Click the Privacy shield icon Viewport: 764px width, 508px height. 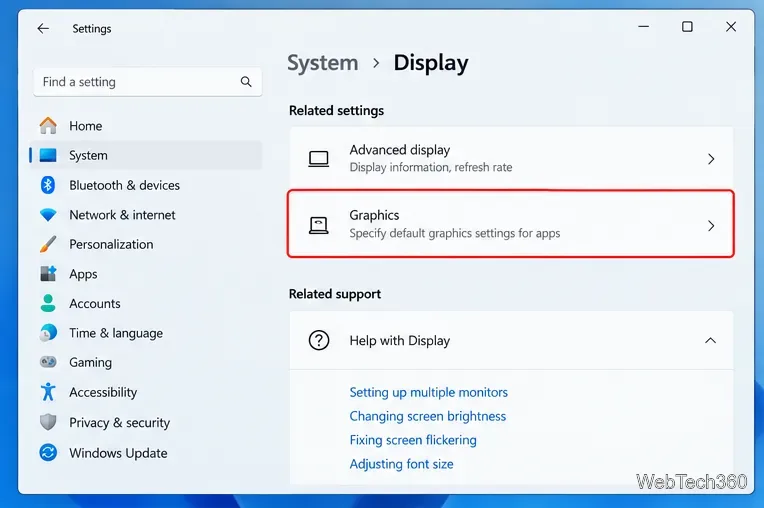click(48, 422)
